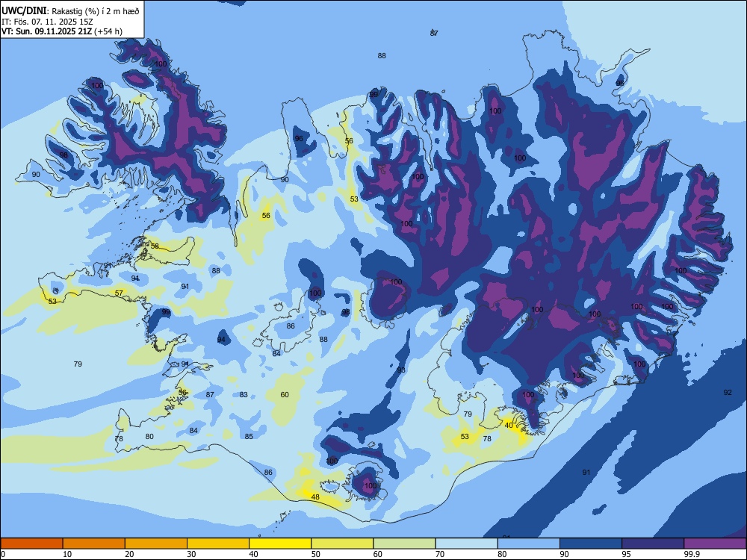This screenshot has height=560, width=747.
Task: Select the '58' humidity value on the map
Action: click(155, 246)
